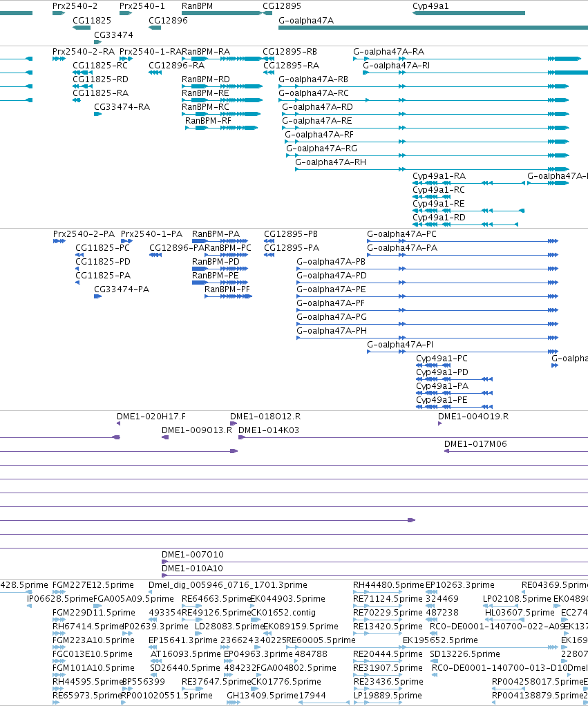Click the RanBPM-PF protein label
Screen dimensions: 588x706
(x=227, y=289)
